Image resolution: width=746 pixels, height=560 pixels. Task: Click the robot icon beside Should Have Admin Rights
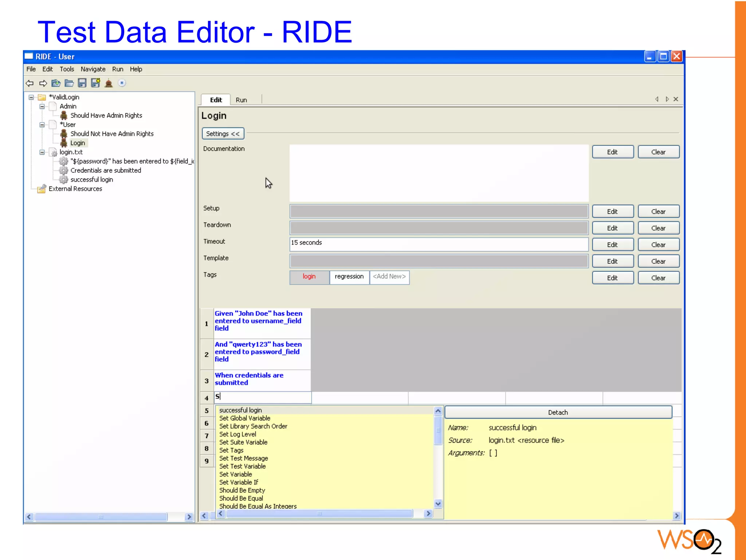click(x=64, y=115)
